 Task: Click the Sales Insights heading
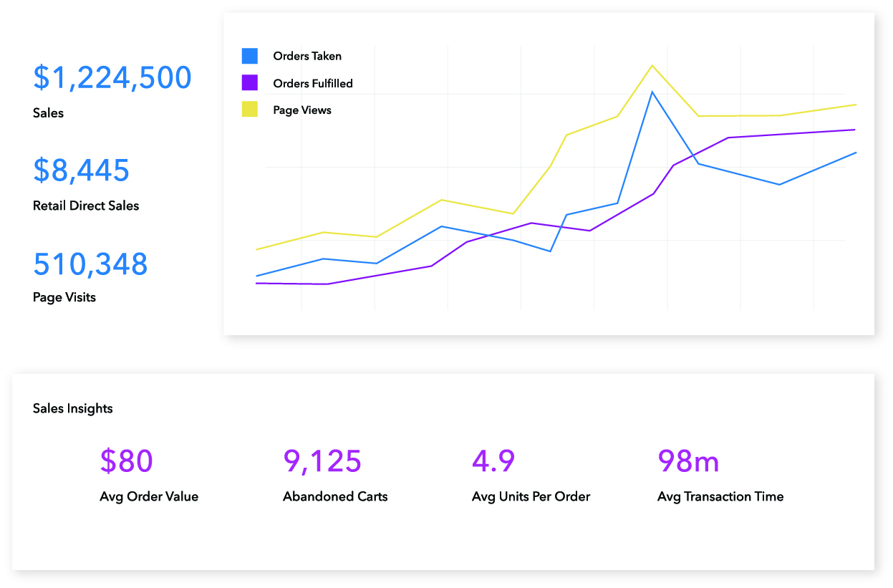click(73, 409)
